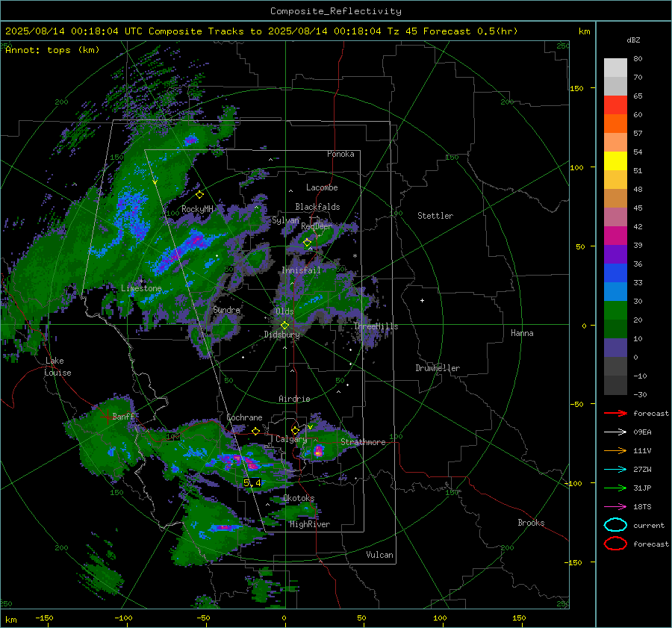672x628 pixels.
Task: Click the yellow diamond marker at Didsbury radar center
Action: (x=284, y=326)
